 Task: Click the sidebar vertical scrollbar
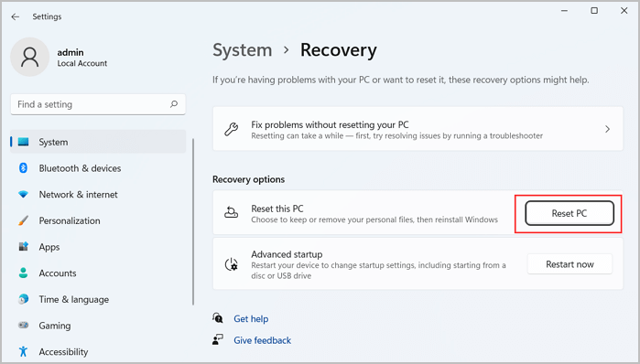point(193,221)
